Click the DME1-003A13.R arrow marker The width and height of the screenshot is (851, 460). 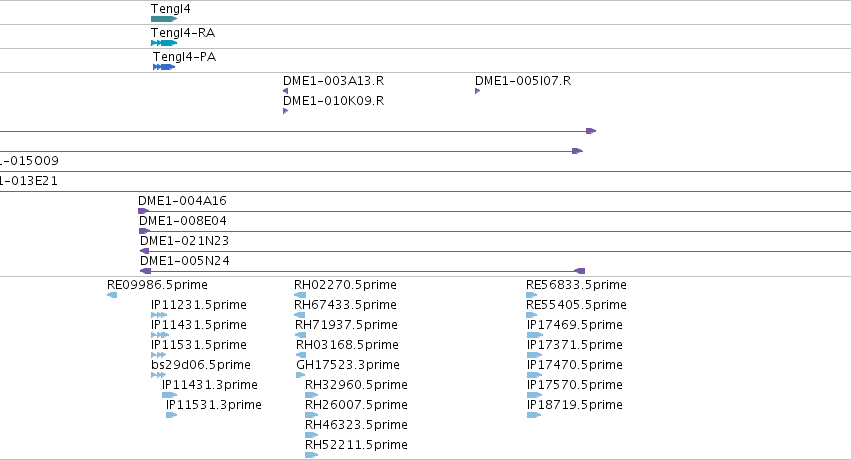point(285,91)
